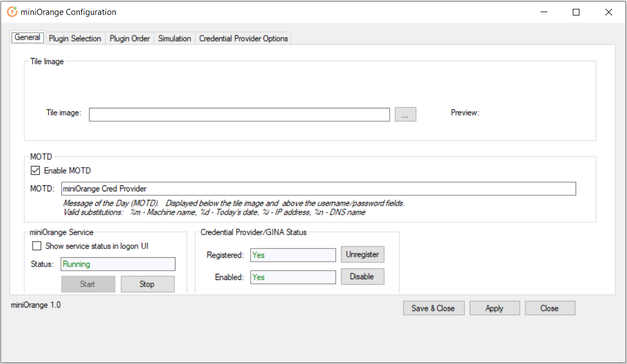Click the Tile Image group label

click(x=47, y=61)
